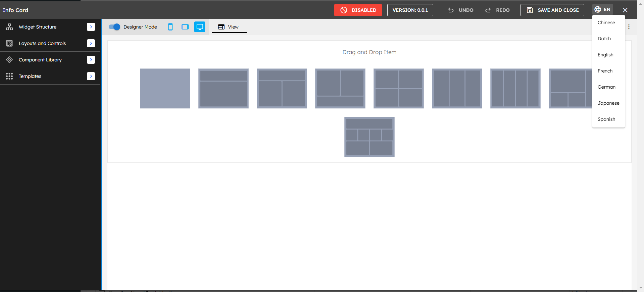Click the Drag and Drop Item heading
644x292 pixels.
[369, 52]
